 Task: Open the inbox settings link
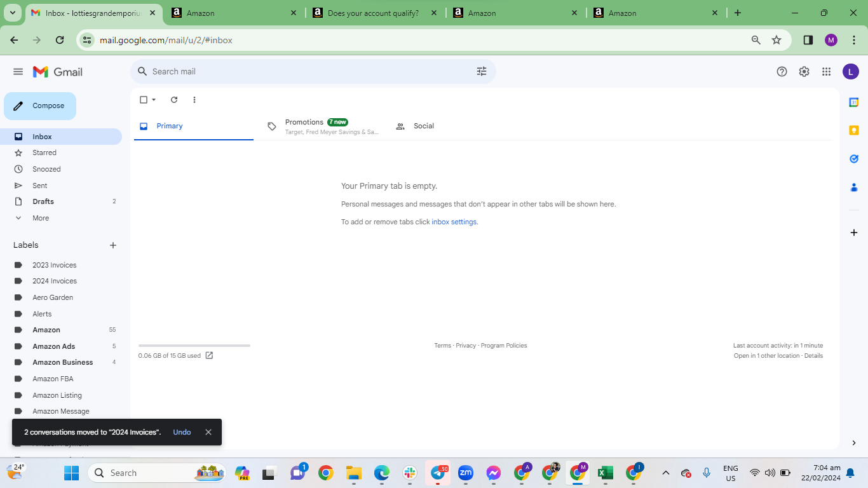coord(454,222)
